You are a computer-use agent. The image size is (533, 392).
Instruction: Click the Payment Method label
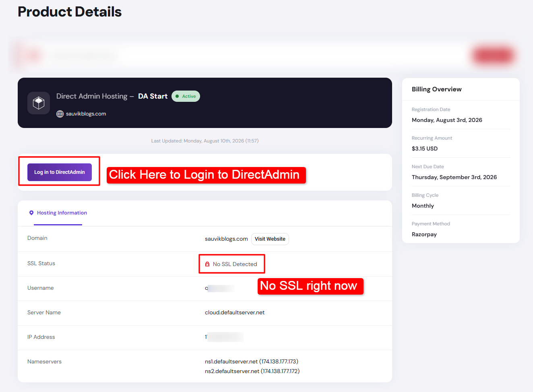pyautogui.click(x=431, y=224)
